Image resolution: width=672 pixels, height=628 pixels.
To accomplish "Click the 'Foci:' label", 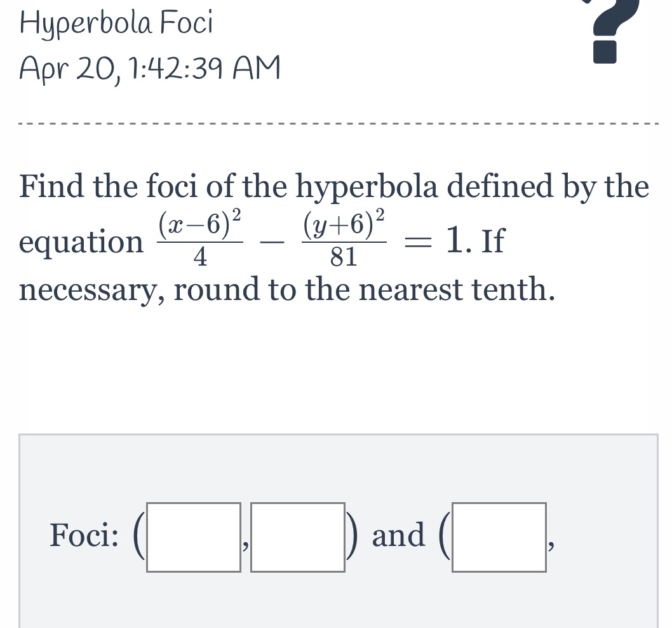I will 86,535.
